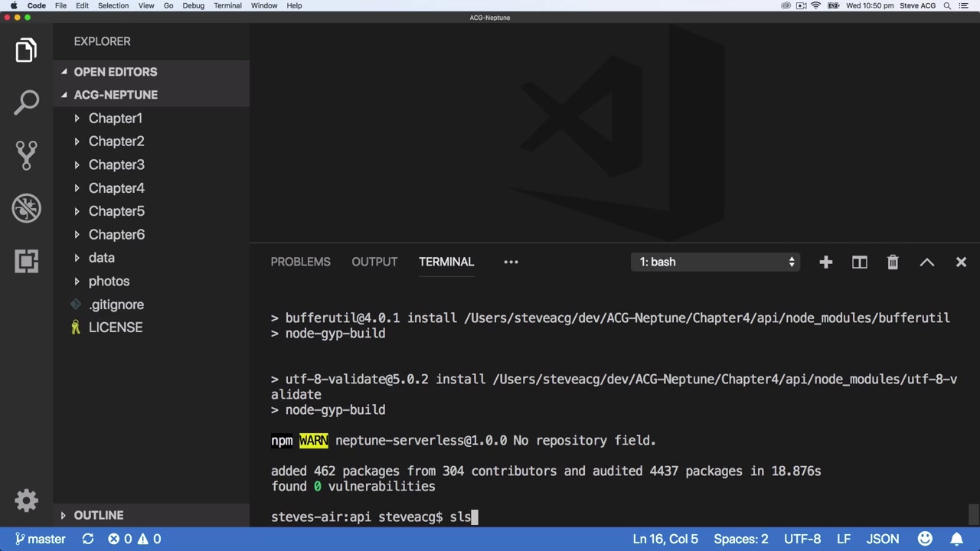This screenshot has height=551, width=980.
Task: Open the Steve ACG user menu
Action: click(916, 5)
